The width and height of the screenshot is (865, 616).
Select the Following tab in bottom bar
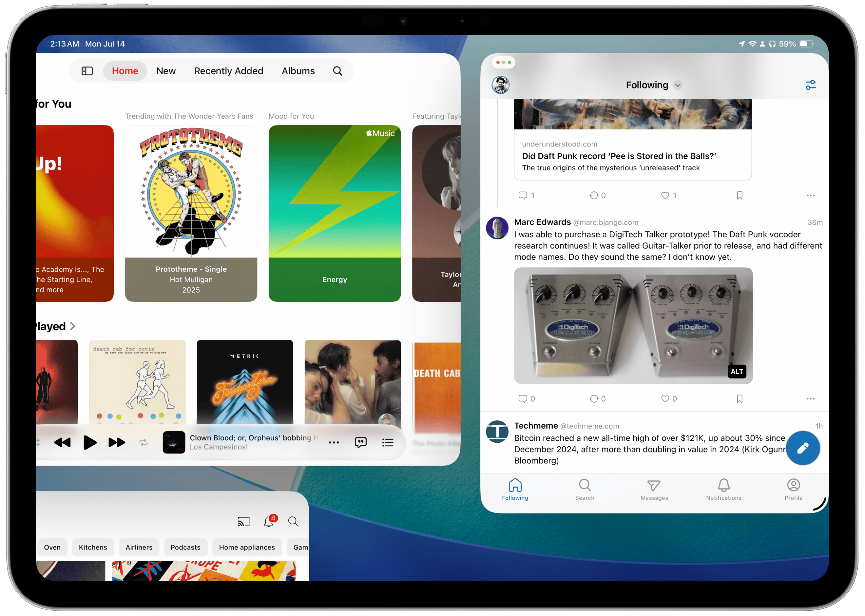click(515, 490)
